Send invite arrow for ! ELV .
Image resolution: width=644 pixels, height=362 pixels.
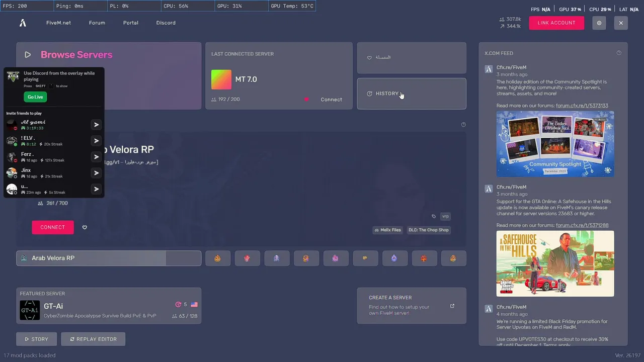tap(96, 141)
